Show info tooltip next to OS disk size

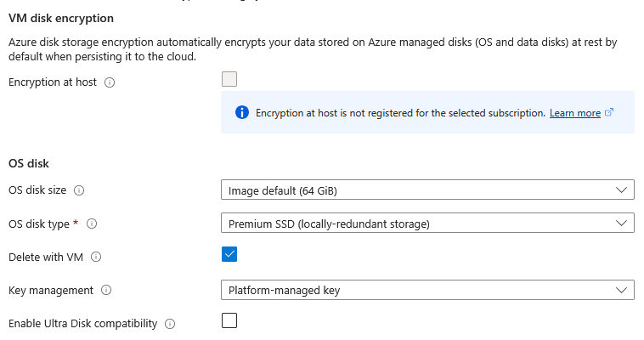tap(79, 190)
